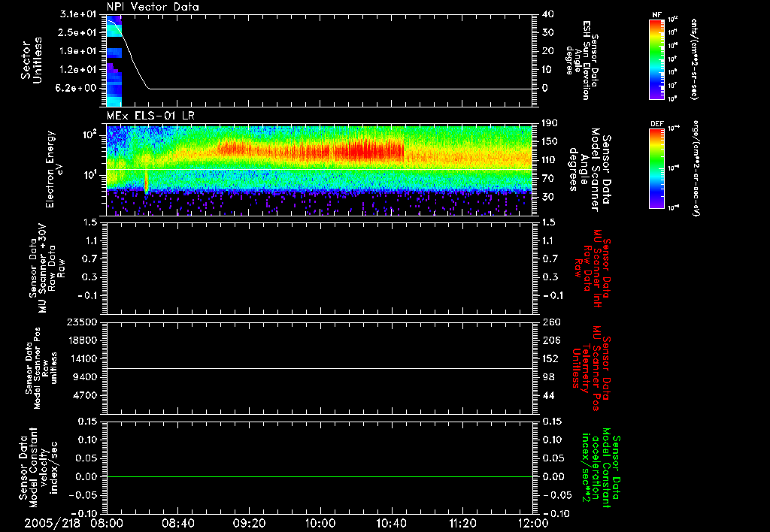
Task: Click the "98" telemetry tick label
Action: (x=548, y=377)
